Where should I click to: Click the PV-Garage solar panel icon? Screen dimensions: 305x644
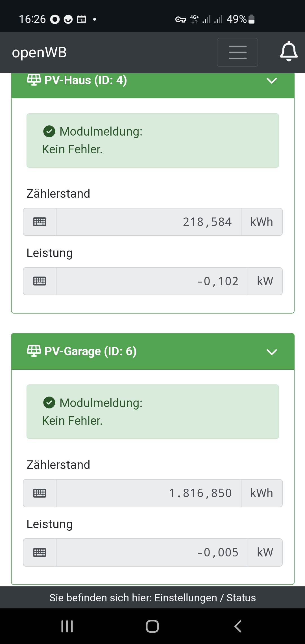(x=34, y=351)
